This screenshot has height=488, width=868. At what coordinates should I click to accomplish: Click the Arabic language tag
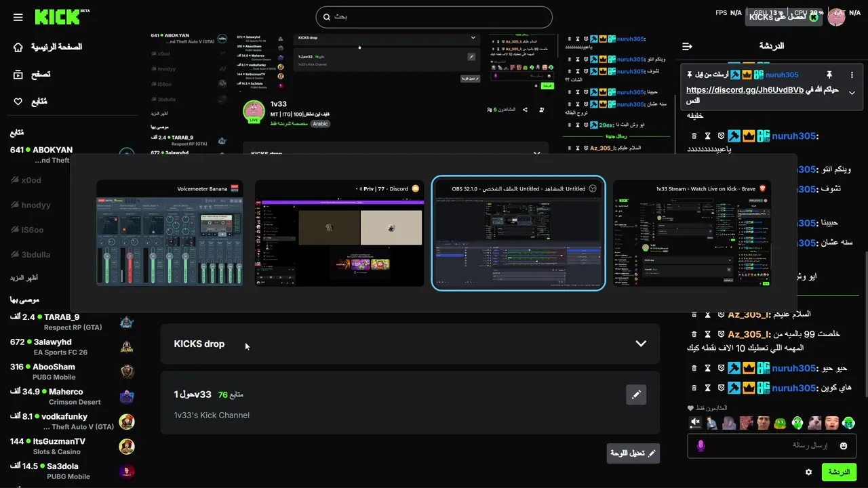coord(320,124)
